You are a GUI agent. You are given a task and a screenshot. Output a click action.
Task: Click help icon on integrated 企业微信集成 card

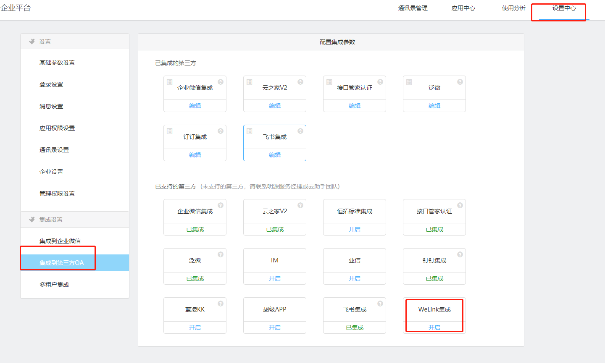click(221, 82)
